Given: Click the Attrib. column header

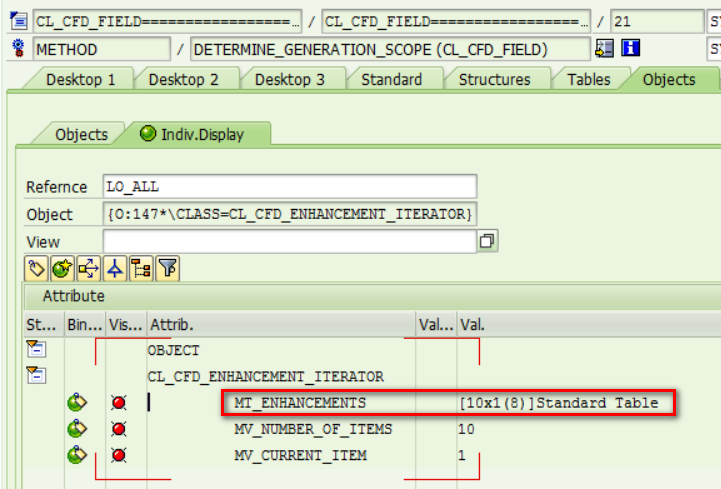Looking at the screenshot, I should (x=281, y=325).
